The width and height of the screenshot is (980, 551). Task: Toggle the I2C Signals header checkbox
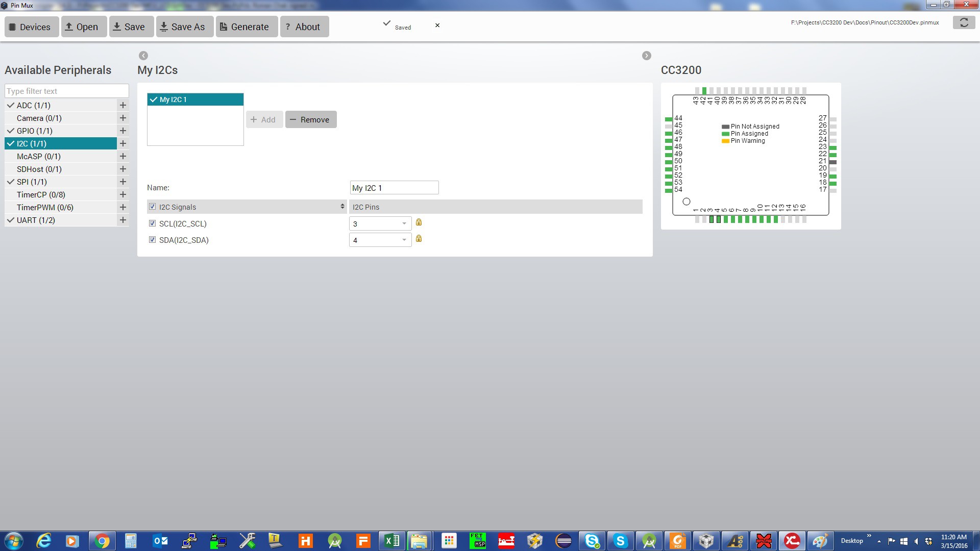152,207
